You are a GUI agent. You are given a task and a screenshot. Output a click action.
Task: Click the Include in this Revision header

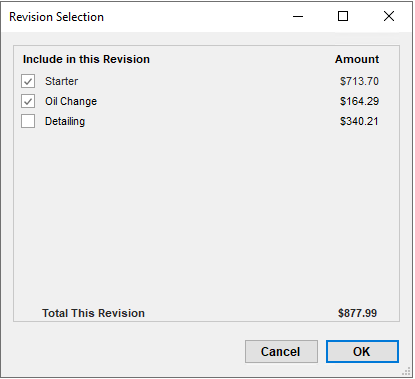(86, 59)
